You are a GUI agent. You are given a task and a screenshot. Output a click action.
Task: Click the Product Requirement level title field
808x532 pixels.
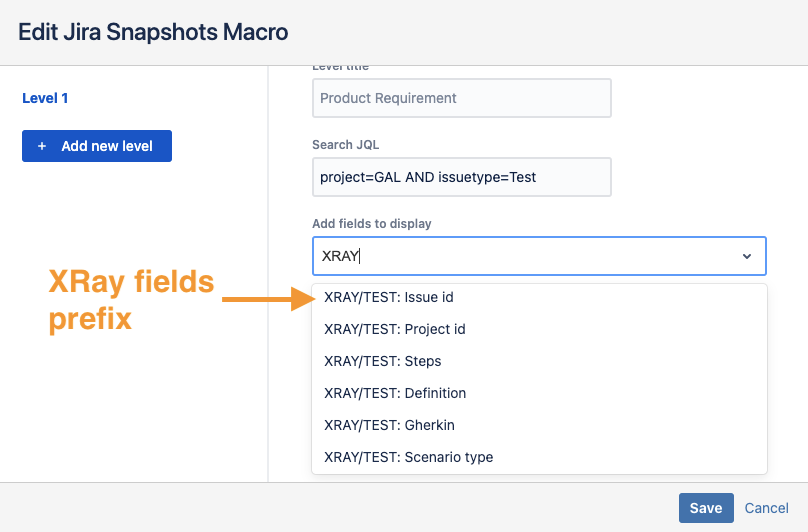462,98
